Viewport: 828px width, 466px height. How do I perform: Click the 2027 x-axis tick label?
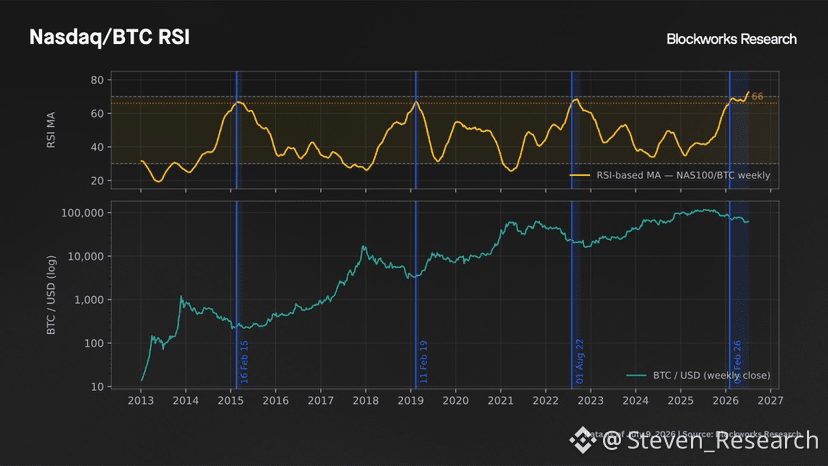770,400
